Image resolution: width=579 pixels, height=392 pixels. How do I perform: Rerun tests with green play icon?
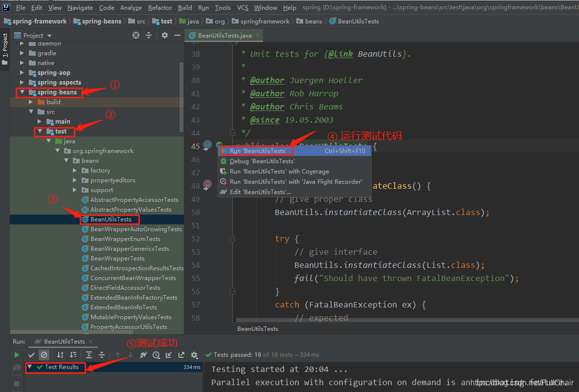point(17,355)
